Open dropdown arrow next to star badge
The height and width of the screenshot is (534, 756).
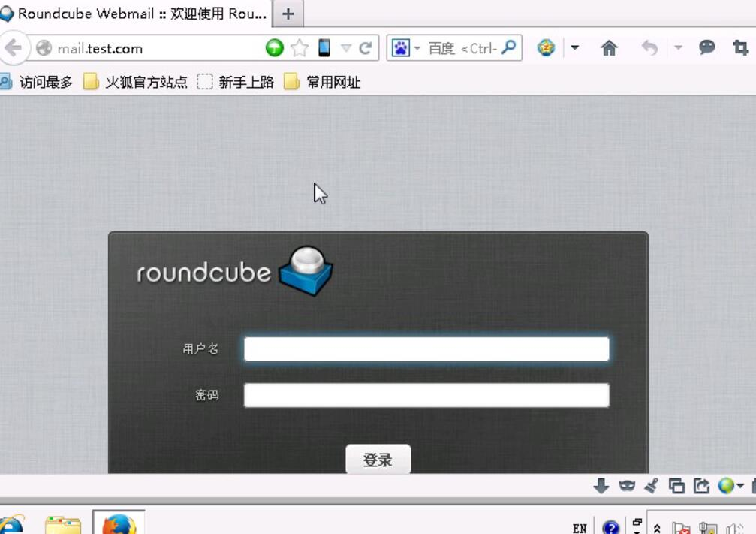(x=574, y=47)
